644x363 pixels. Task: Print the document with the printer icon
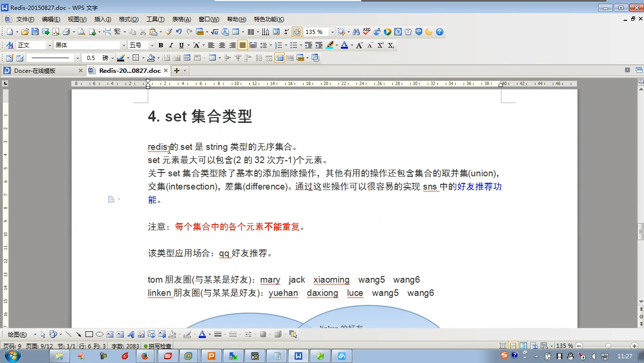coord(66,32)
